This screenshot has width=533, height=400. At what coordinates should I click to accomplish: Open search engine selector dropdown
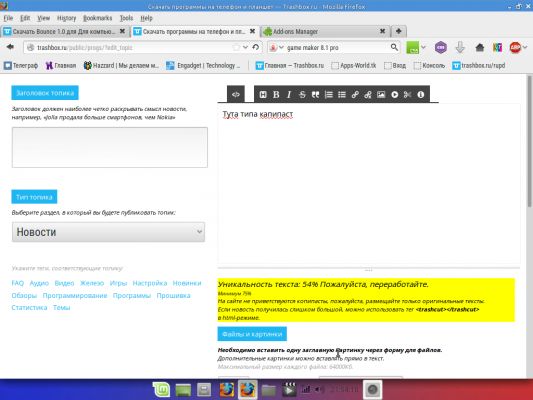[x=275, y=48]
